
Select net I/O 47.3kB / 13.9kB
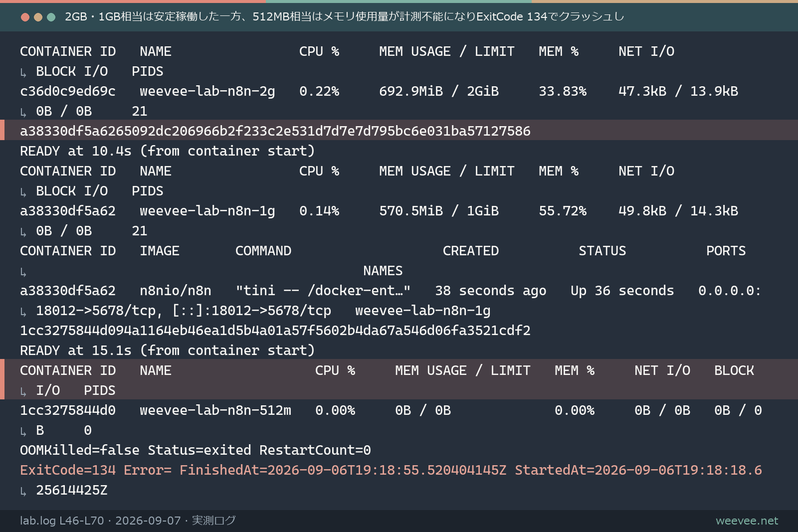[678, 91]
